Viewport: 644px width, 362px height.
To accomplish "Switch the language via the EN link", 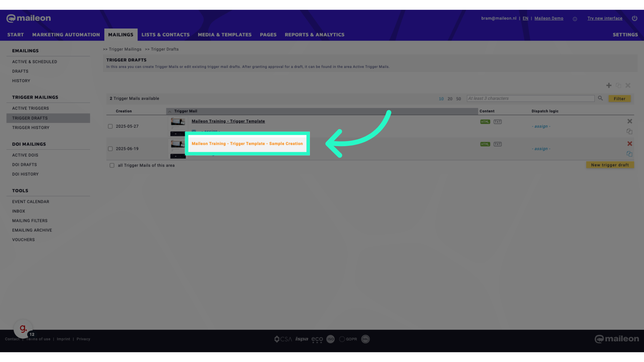I will 525,18.
